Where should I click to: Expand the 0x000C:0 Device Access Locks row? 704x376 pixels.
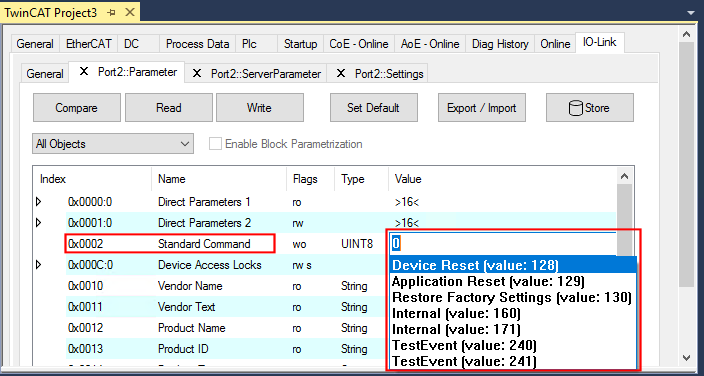(39, 265)
